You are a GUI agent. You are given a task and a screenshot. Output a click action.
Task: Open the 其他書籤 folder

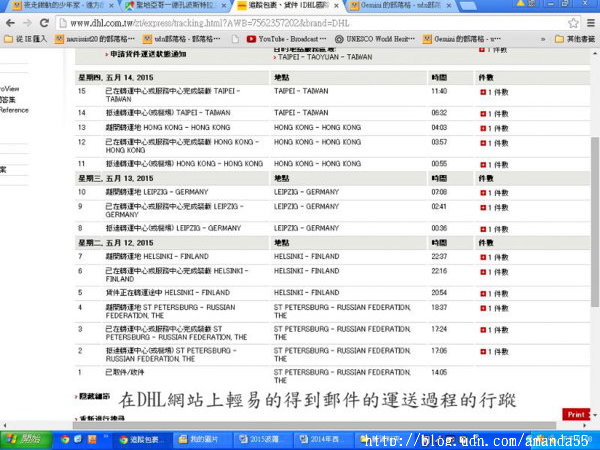(575, 39)
